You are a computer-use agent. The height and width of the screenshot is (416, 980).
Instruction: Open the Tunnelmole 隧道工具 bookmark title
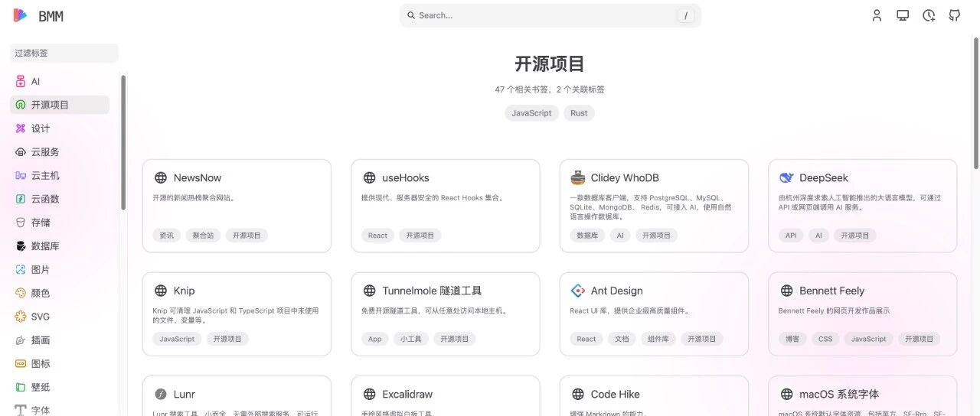click(432, 291)
